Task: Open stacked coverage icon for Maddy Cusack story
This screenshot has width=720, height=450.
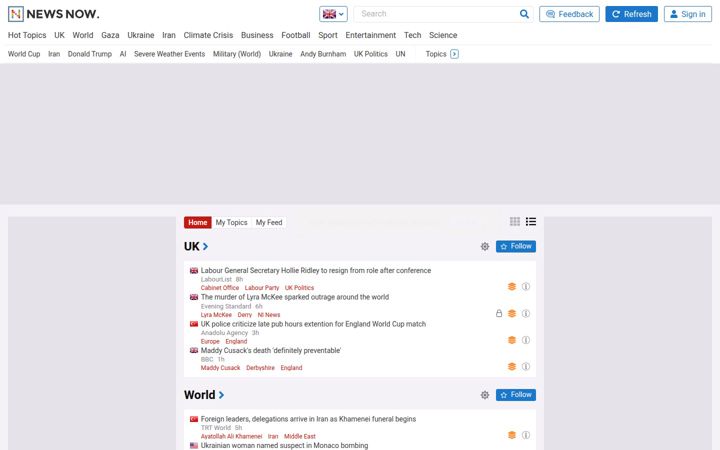Action: pyautogui.click(x=512, y=366)
